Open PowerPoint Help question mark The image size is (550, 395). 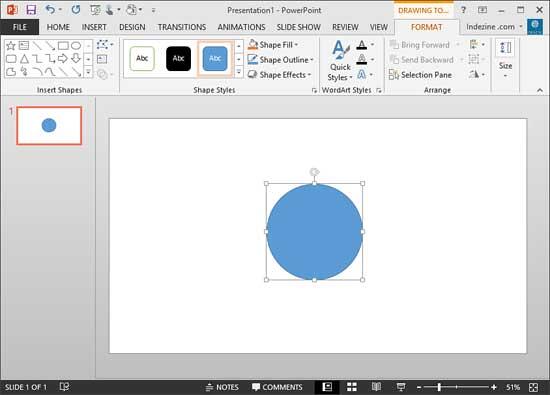pos(463,10)
